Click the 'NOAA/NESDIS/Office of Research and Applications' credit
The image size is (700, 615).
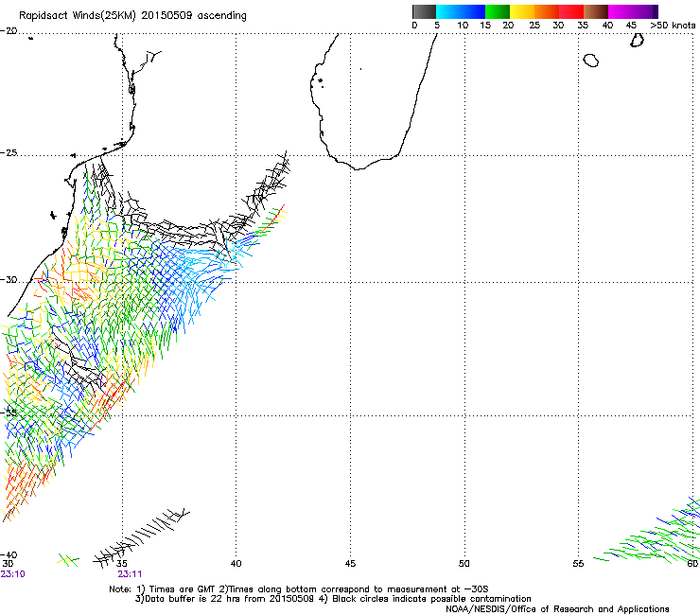click(x=557, y=609)
